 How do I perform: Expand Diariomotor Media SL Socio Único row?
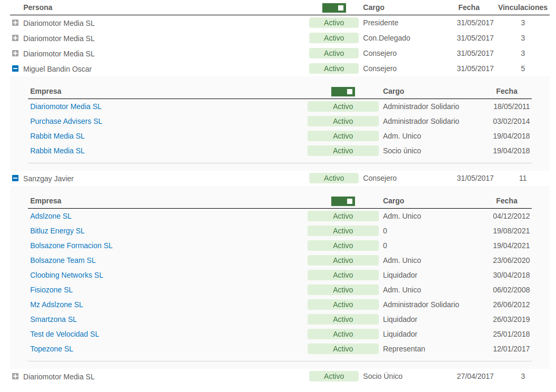coord(15,376)
